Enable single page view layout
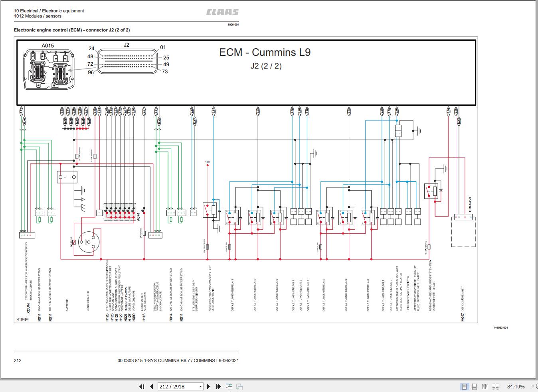This screenshot has height=392, width=538. [464, 386]
